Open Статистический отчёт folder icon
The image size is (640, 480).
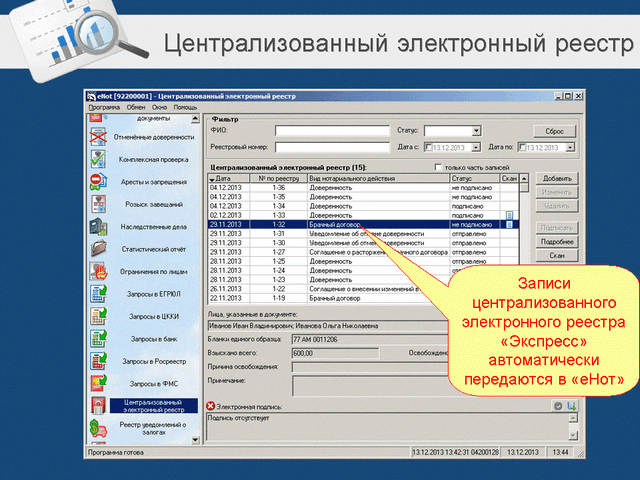(99, 248)
